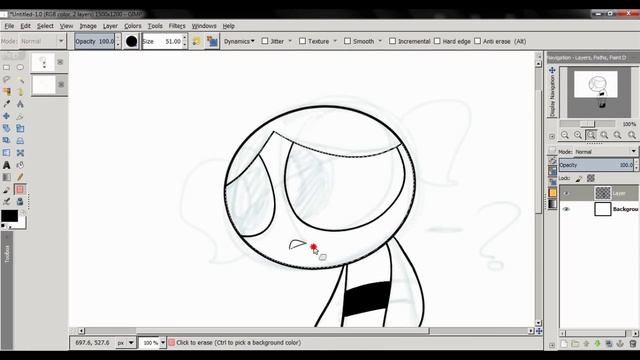Increase eraser size stepper
The height and width of the screenshot is (360, 640).
coord(184,38)
